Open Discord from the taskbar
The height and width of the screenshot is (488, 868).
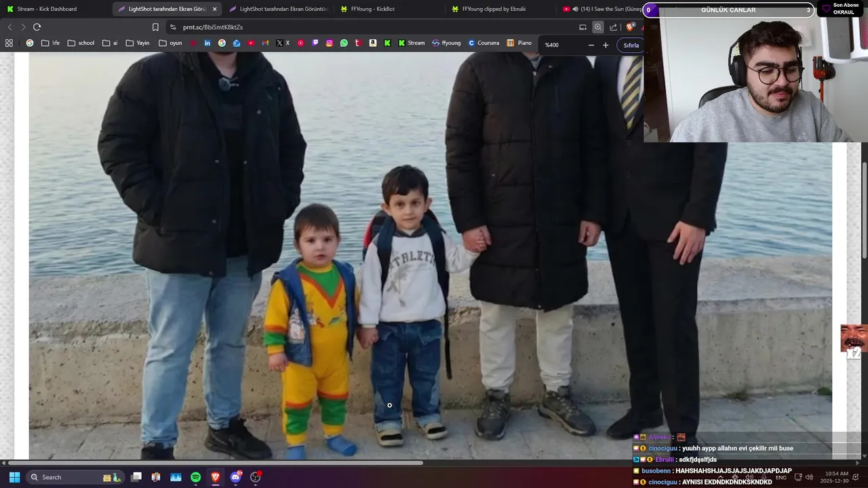coord(235,477)
